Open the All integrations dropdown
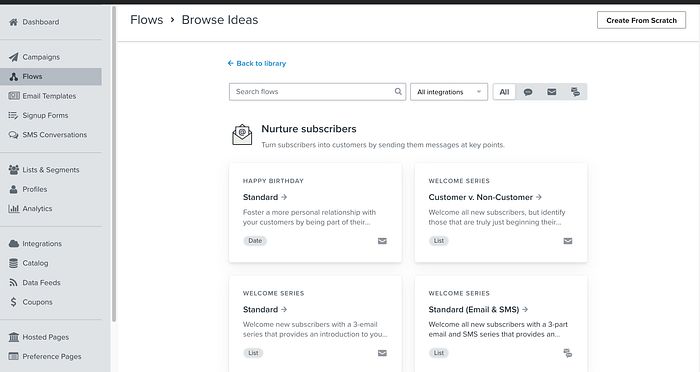Screen dimensions: 700x372 coord(449,92)
